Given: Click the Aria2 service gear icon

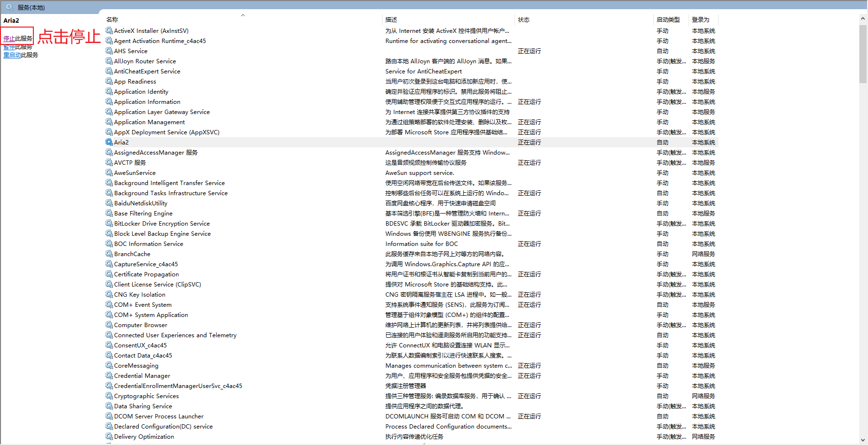Looking at the screenshot, I should (x=109, y=142).
